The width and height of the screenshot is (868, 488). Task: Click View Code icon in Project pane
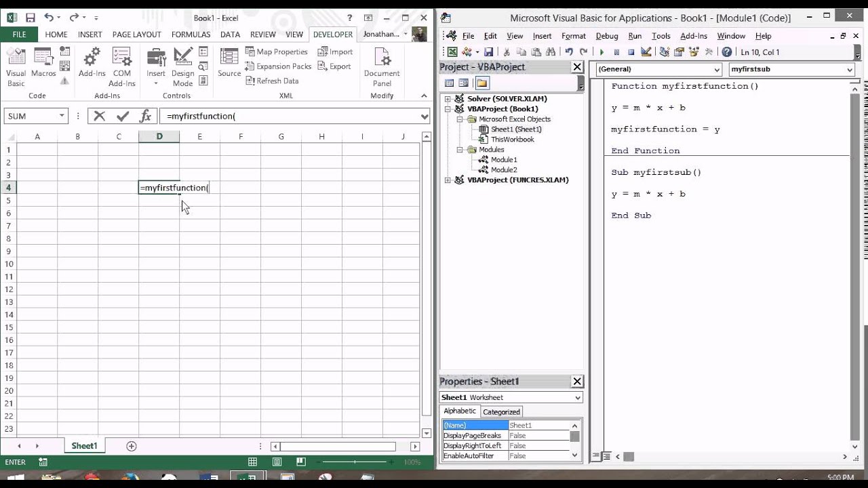[x=449, y=83]
